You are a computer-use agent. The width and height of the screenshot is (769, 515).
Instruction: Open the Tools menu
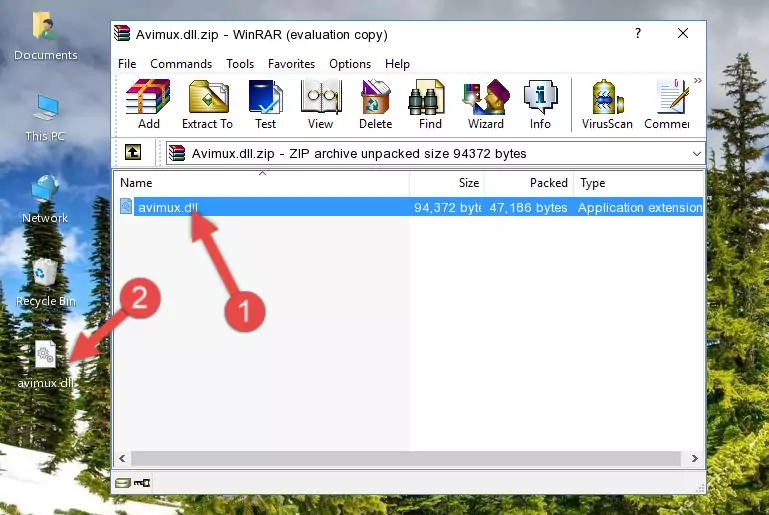(240, 64)
